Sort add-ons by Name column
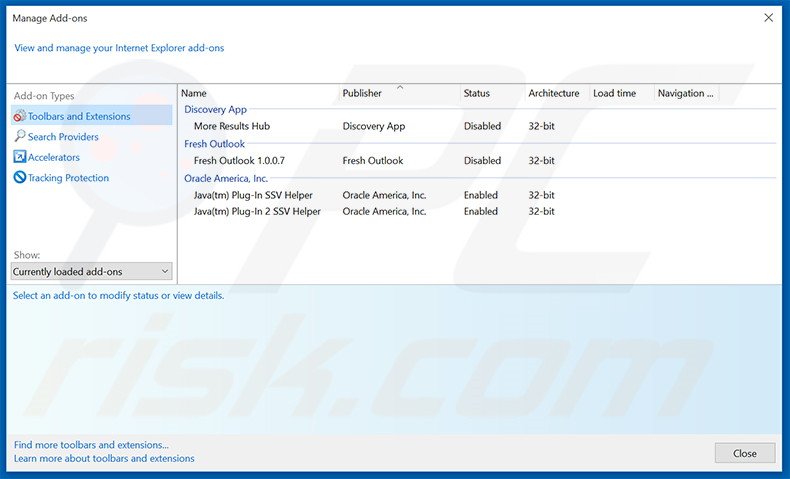This screenshot has width=790, height=479. pyautogui.click(x=194, y=93)
